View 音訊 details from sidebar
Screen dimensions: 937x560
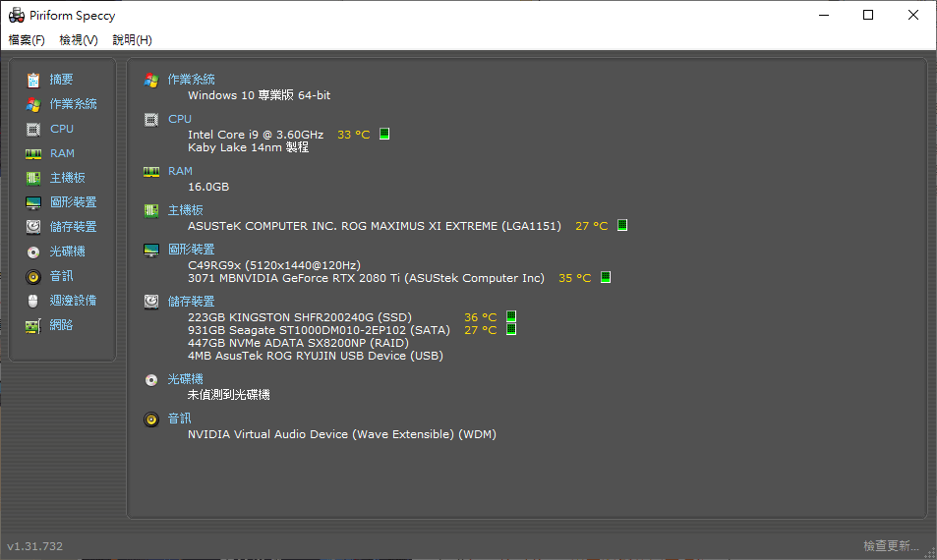[62, 276]
